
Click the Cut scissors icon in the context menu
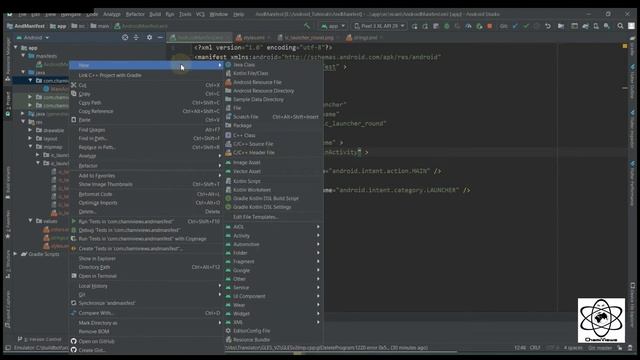pos(73,85)
